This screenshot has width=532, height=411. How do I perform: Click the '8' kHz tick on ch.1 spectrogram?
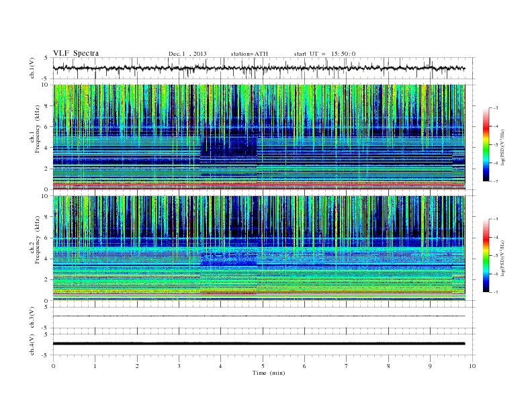tap(46, 106)
